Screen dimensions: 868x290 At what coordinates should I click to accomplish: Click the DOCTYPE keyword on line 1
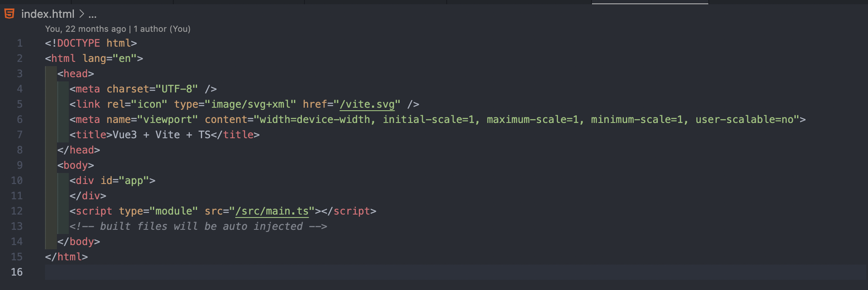point(79,43)
